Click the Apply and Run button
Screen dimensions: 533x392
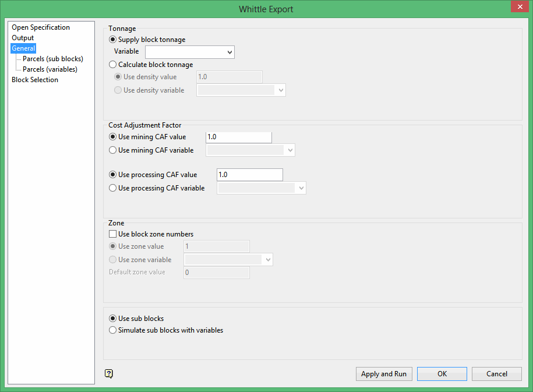pyautogui.click(x=384, y=373)
